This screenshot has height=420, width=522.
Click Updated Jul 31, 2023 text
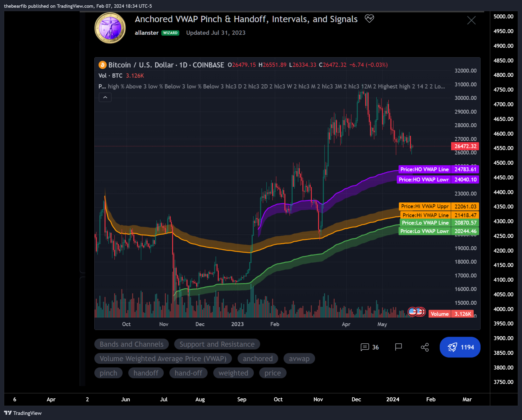pos(216,33)
